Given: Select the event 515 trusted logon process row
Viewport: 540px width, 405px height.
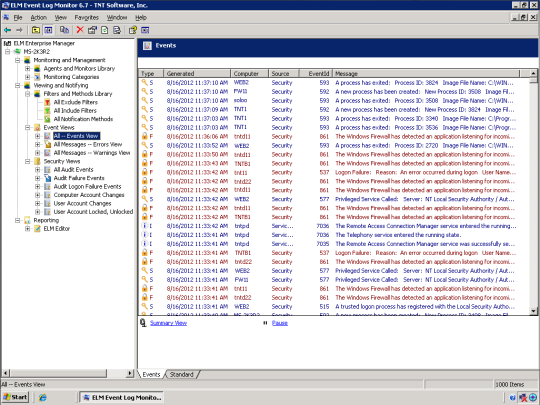Looking at the screenshot, I should (333, 307).
